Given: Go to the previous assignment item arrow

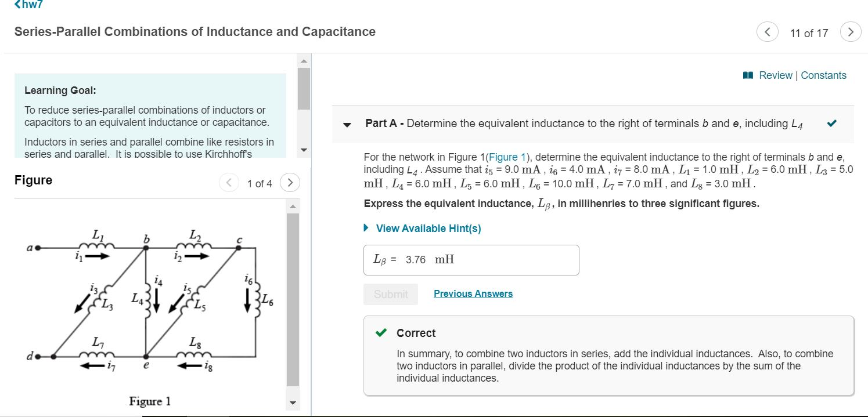Looking at the screenshot, I should 767,32.
